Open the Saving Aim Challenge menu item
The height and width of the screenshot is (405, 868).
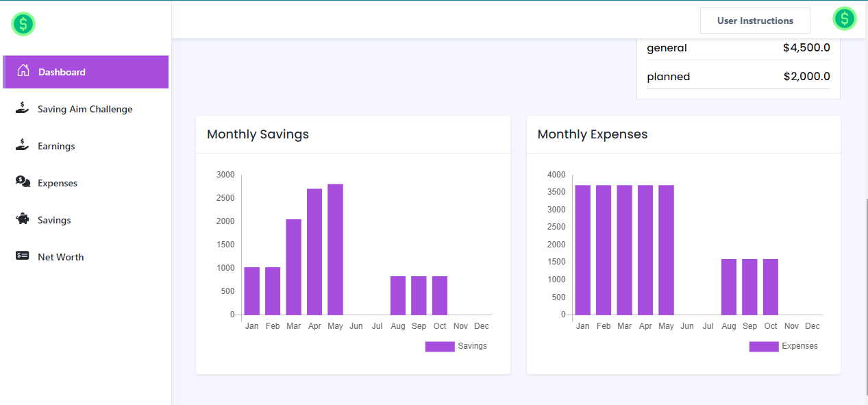[x=85, y=109]
